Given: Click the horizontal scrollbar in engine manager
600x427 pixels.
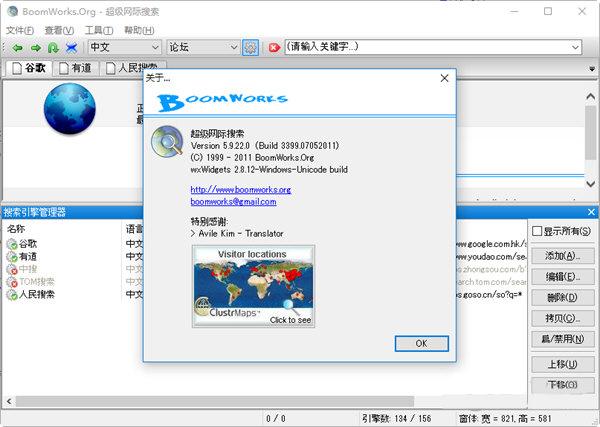Looking at the screenshot, I should (214, 401).
